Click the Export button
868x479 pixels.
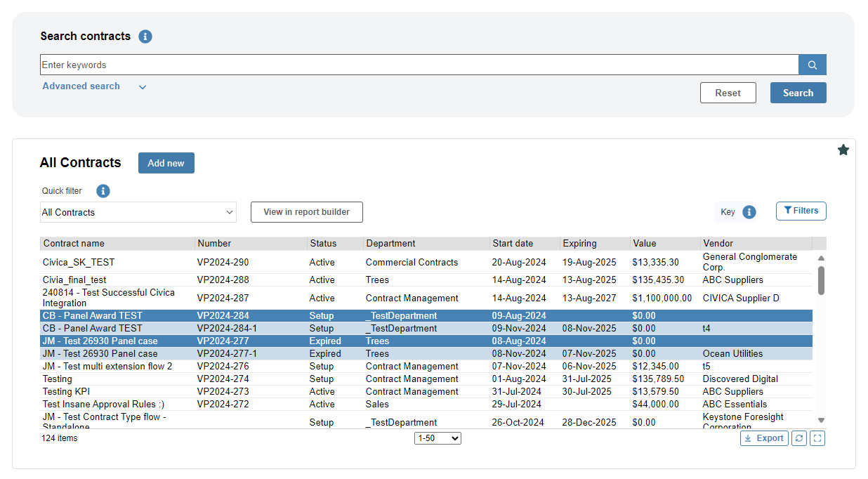click(x=764, y=438)
